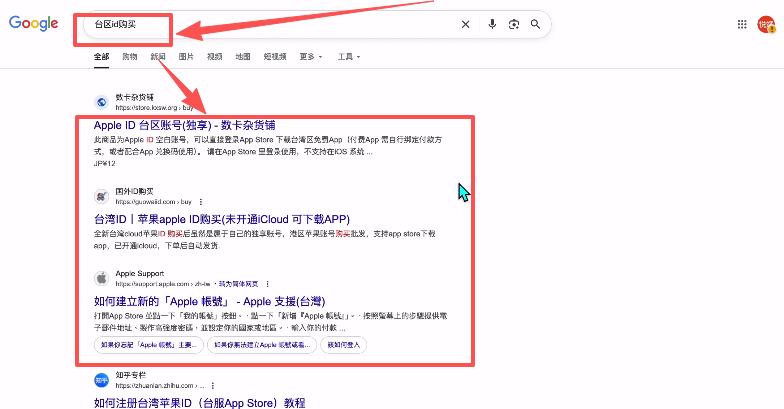The image size is (784, 409).
Task: Open the 台湾ID｜苹果apple ID购买 result
Action: [x=222, y=219]
